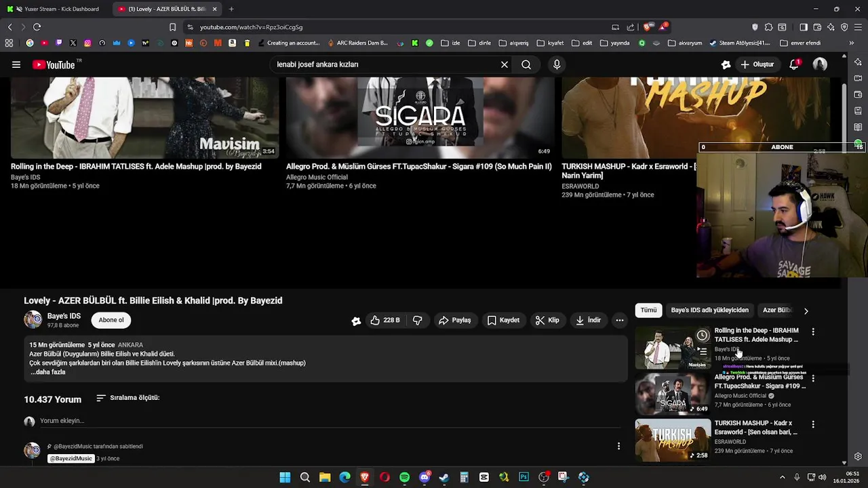868x488 pixels.
Task: Open @BayezidMusic commenter handle
Action: tap(71, 459)
